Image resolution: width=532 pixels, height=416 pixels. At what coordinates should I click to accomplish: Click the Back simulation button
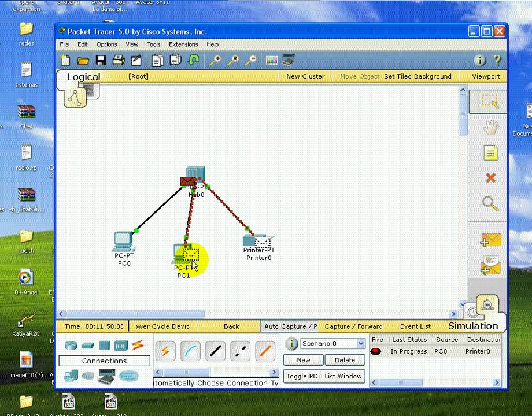pos(231,326)
